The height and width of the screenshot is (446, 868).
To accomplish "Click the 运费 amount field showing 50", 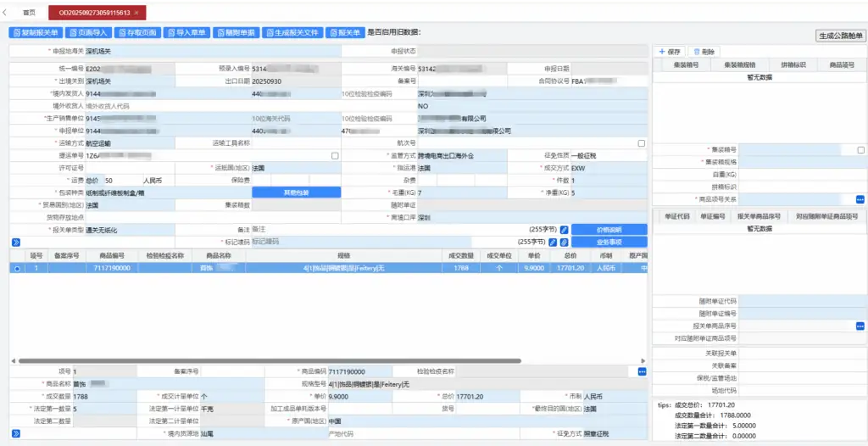I will point(122,181).
